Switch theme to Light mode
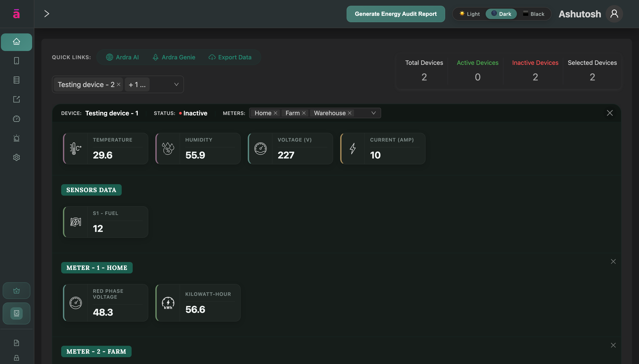 [x=470, y=14]
